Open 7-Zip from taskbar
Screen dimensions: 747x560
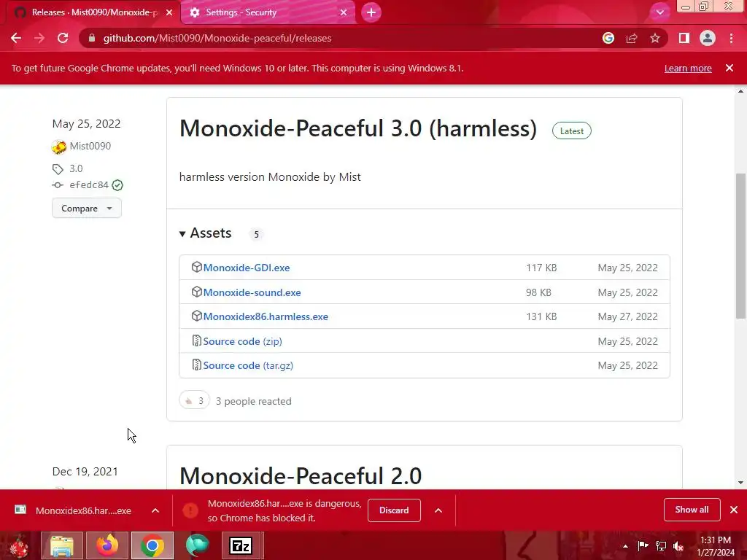tap(241, 545)
